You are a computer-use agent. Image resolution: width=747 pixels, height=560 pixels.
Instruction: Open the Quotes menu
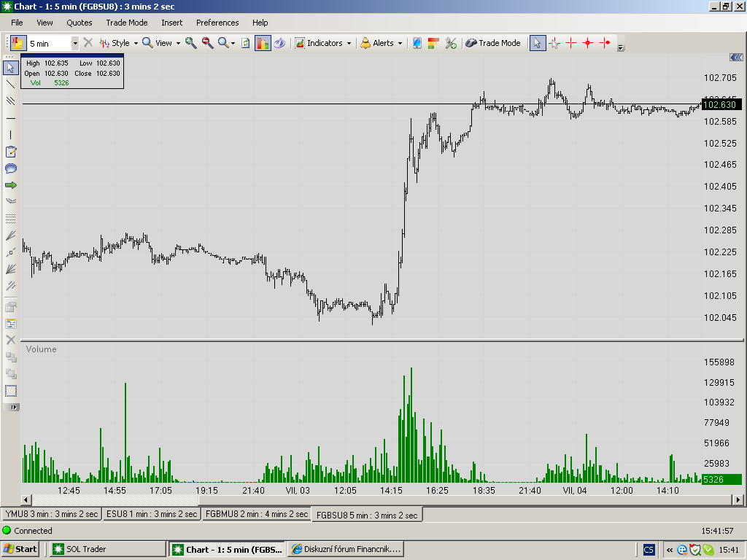pyautogui.click(x=79, y=23)
